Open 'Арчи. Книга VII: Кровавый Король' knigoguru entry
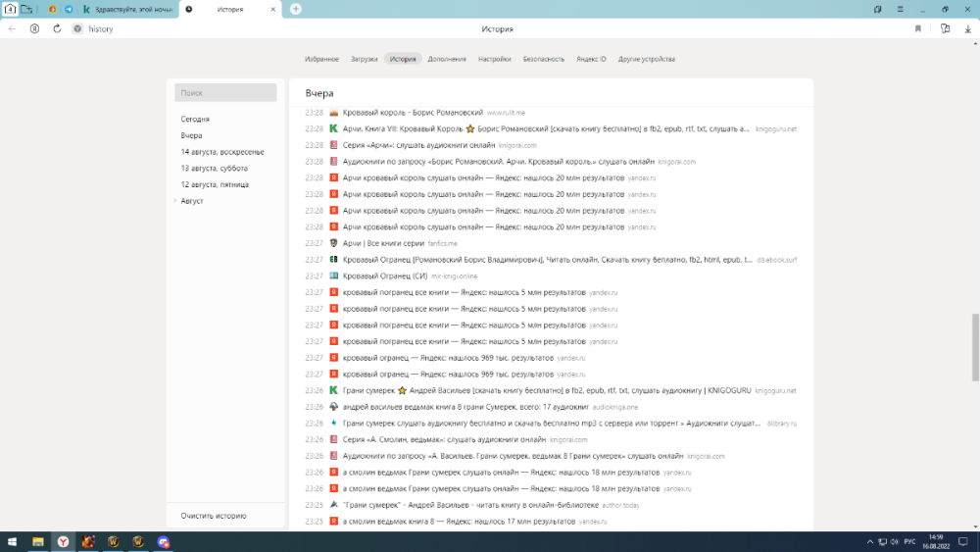The image size is (980, 552). tap(546, 128)
